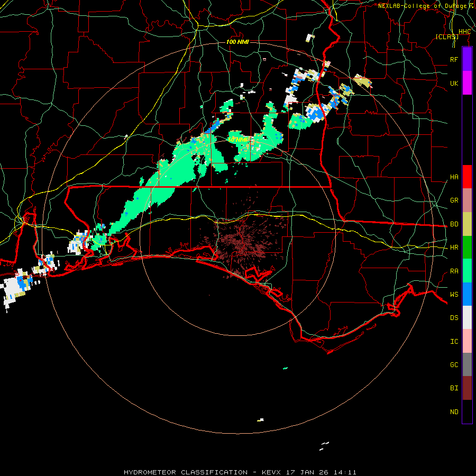This screenshot has height=476, width=476.
Task: Click the "[CLAS]" unit label
Action: tap(447, 36)
